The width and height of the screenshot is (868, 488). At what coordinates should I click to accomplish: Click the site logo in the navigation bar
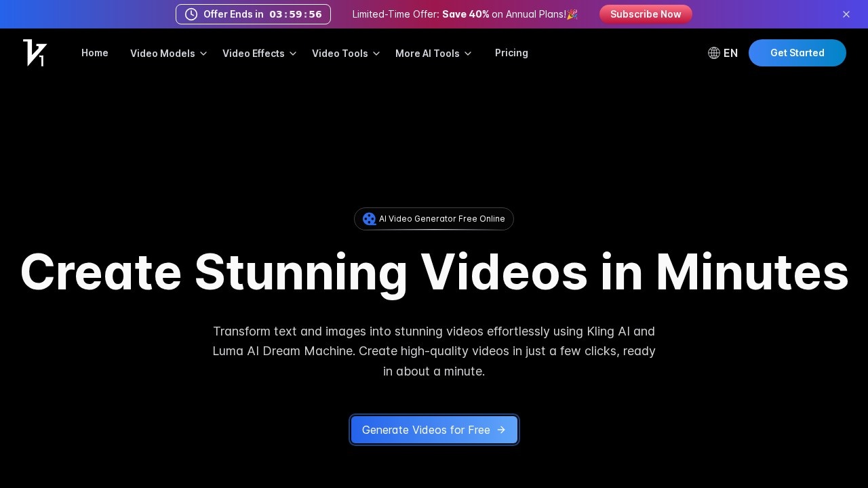[x=35, y=53]
